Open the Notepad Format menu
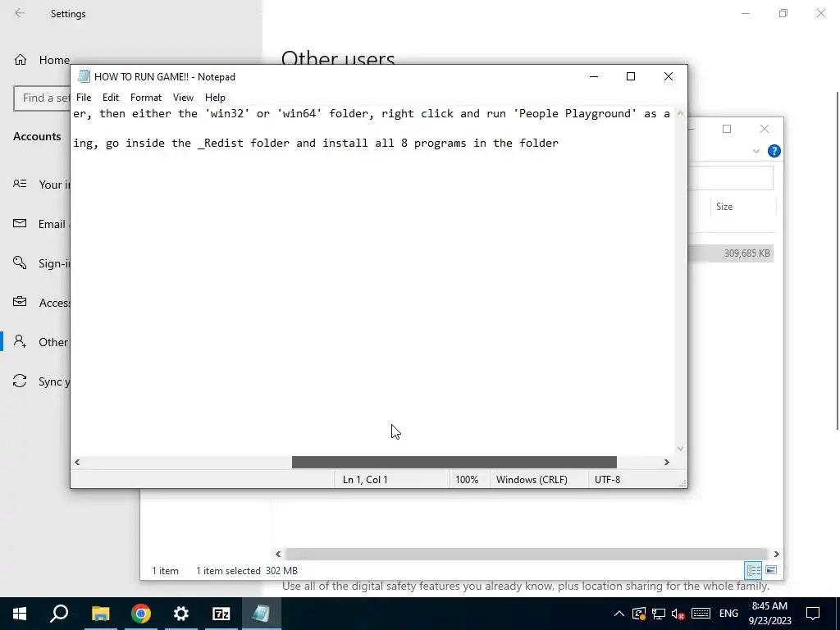This screenshot has width=840, height=630. [x=146, y=98]
